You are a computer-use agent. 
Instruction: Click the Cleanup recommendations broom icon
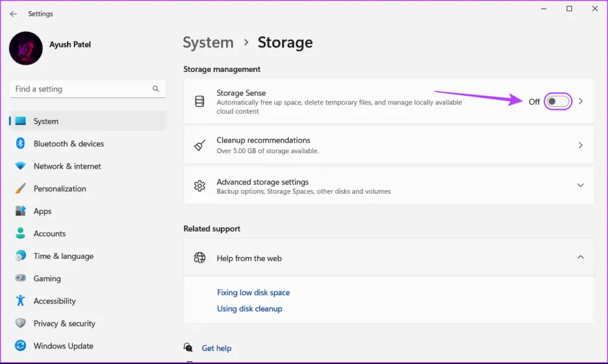coord(200,145)
